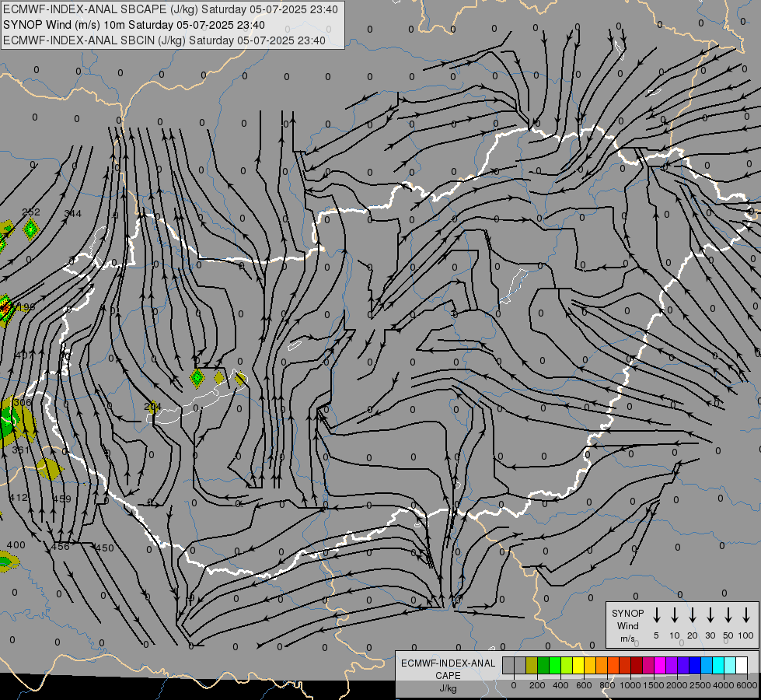Click the '2500' tick label on CAPE scale

[700, 685]
